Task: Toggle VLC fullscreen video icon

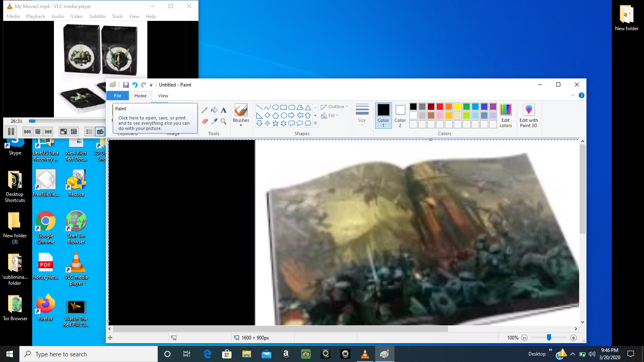Action: pos(64,132)
